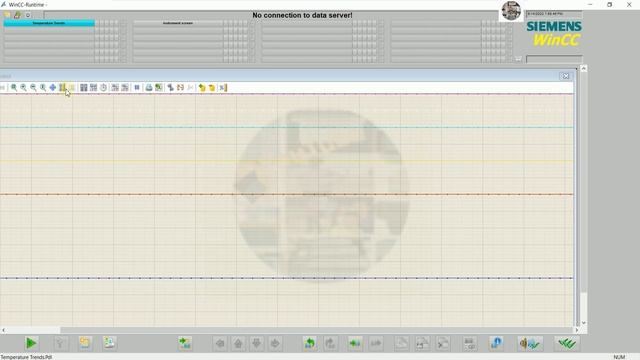
Task: Print the trend using printer icon
Action: pyautogui.click(x=149, y=87)
